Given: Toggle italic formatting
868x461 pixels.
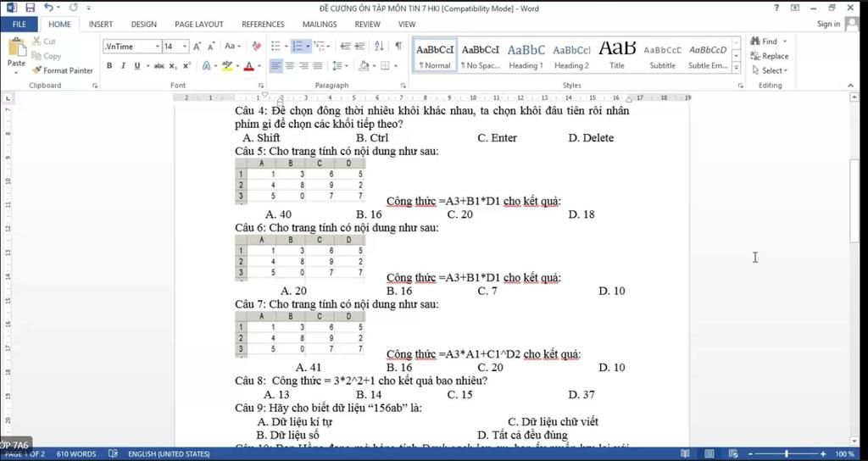Looking at the screenshot, I should click(x=123, y=66).
